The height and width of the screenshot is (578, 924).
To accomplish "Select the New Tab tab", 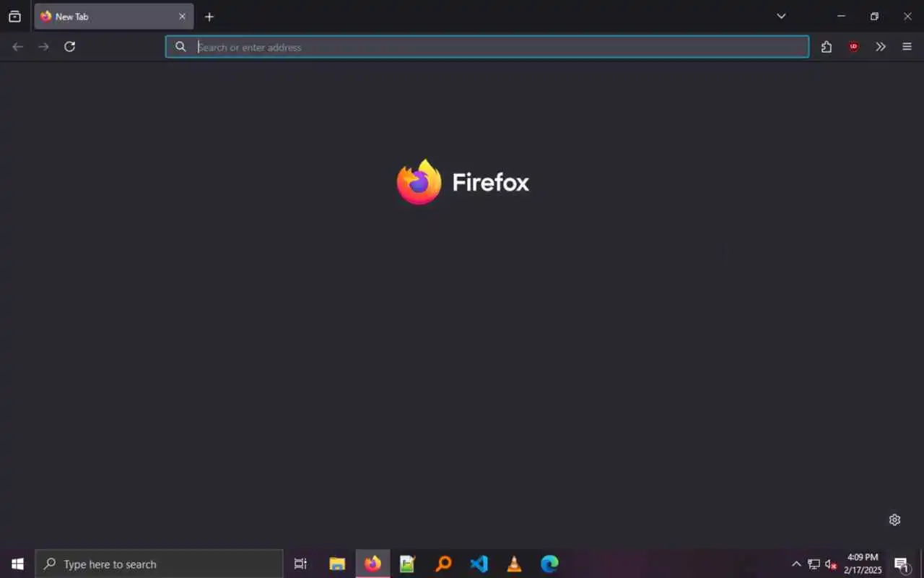I will point(113,17).
